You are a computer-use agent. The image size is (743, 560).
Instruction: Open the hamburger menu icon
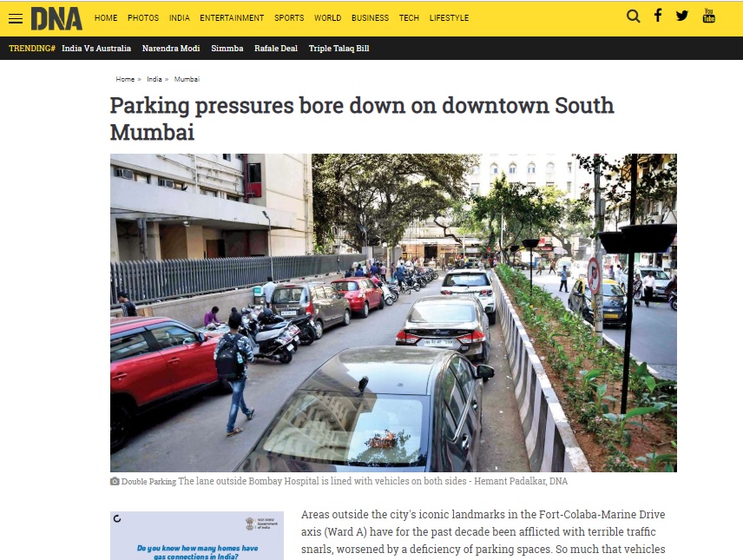click(16, 18)
